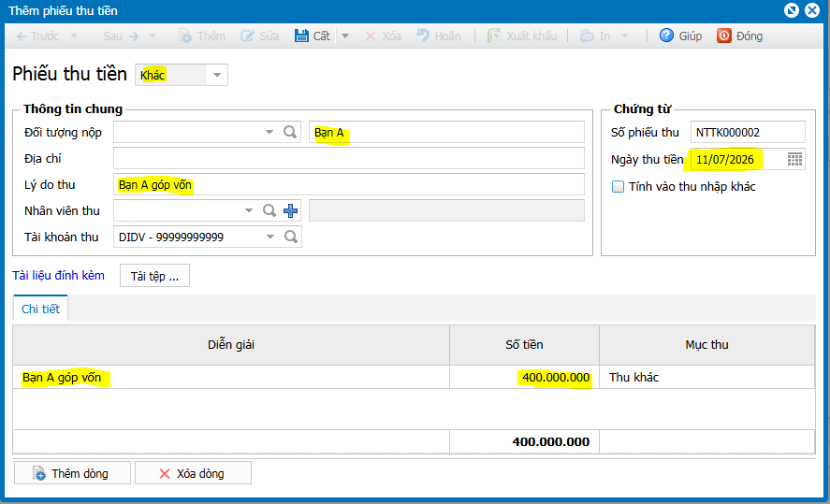Add new employee with blue plus icon
The height and width of the screenshot is (504, 830).
tap(290, 210)
